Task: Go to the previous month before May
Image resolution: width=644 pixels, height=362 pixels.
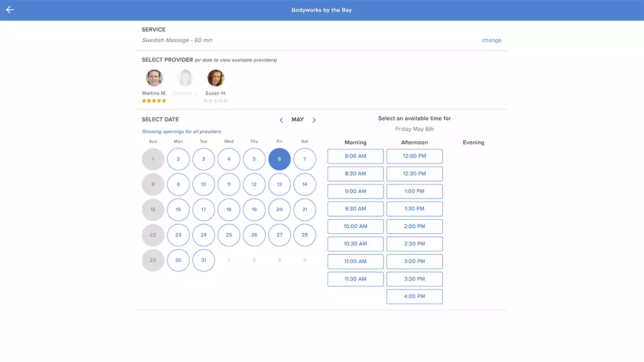Action: pyautogui.click(x=281, y=120)
